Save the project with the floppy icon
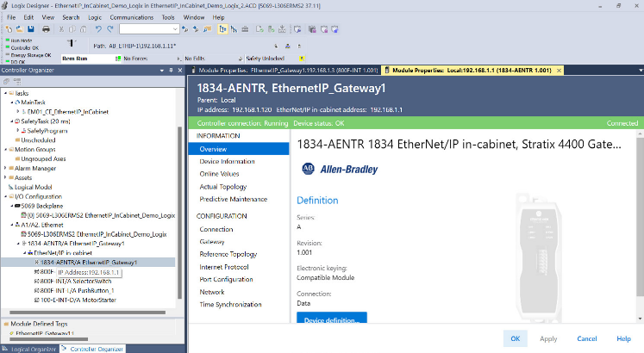This screenshot has width=644, height=353. coord(31,29)
